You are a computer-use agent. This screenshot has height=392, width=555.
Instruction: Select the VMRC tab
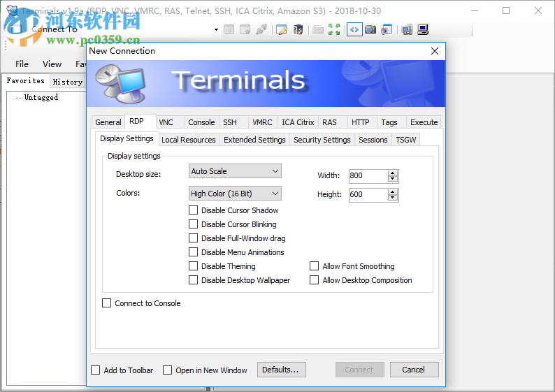coord(262,122)
